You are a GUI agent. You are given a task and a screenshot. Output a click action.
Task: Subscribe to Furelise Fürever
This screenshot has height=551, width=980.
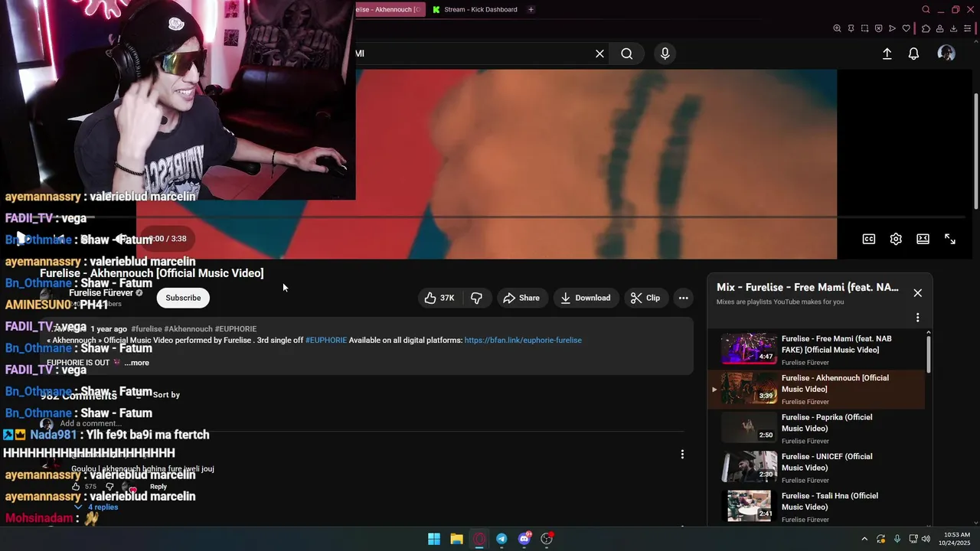pyautogui.click(x=183, y=298)
